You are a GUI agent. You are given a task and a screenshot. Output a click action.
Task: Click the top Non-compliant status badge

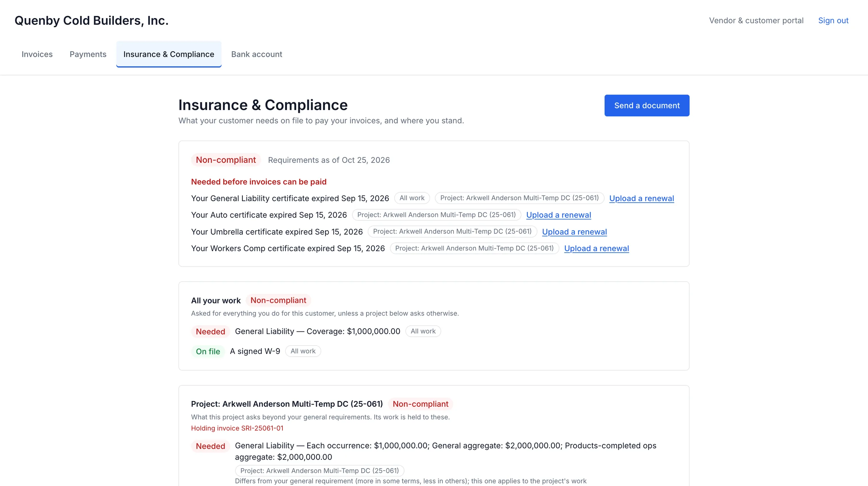(x=226, y=160)
